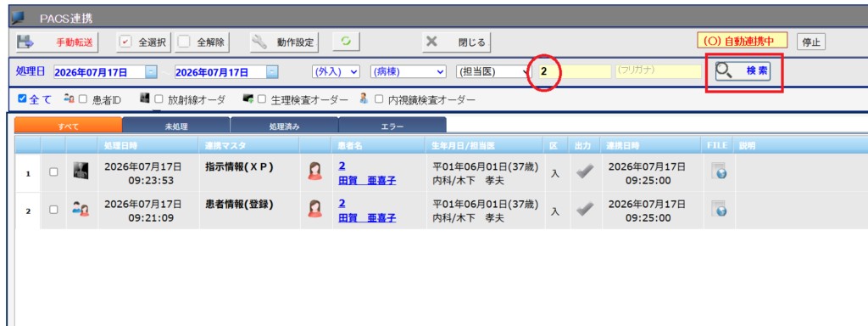This screenshot has width=868, height=326.
Task: Click the 自動連携中 status indicator
Action: 743,41
